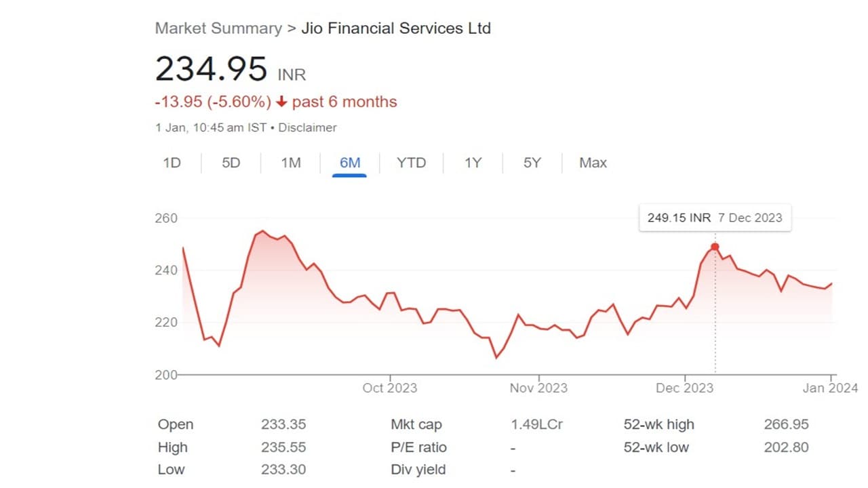Switch to the 5Y time range tab
Image resolution: width=868 pixels, height=488 pixels.
(x=532, y=163)
